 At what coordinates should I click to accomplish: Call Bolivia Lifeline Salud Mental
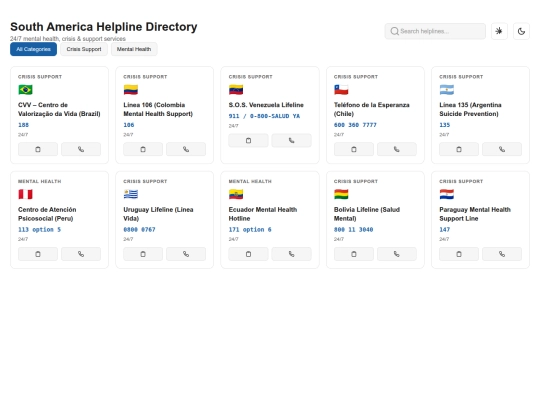tap(397, 254)
